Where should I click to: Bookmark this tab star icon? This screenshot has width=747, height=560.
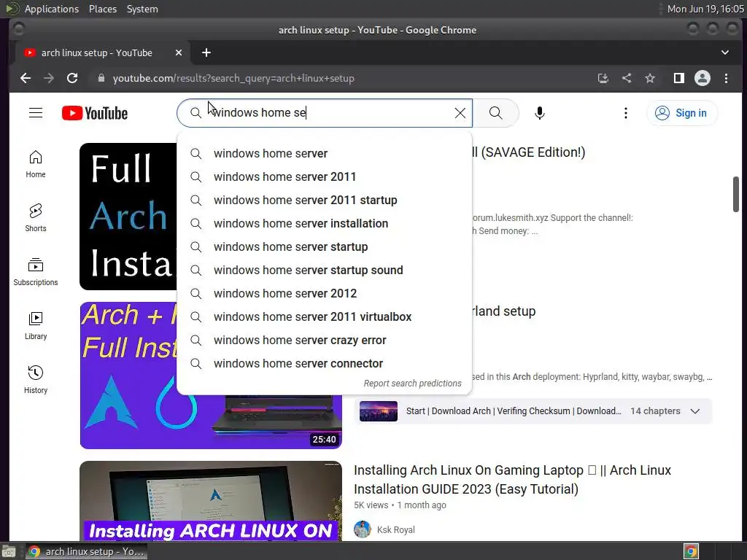pos(650,78)
